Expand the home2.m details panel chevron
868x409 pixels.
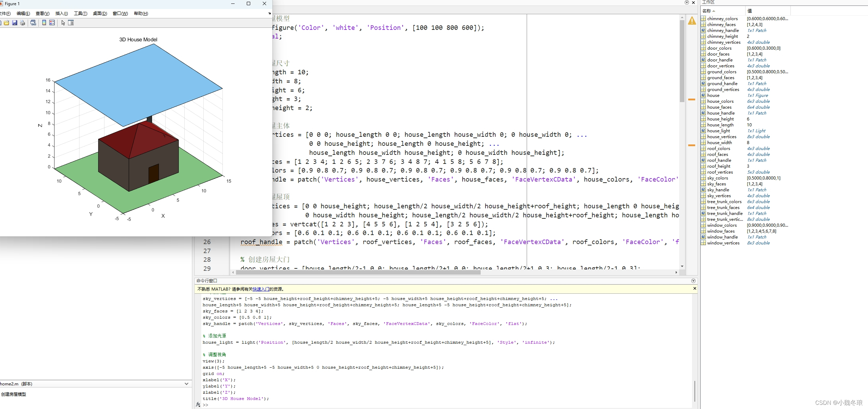pos(186,384)
